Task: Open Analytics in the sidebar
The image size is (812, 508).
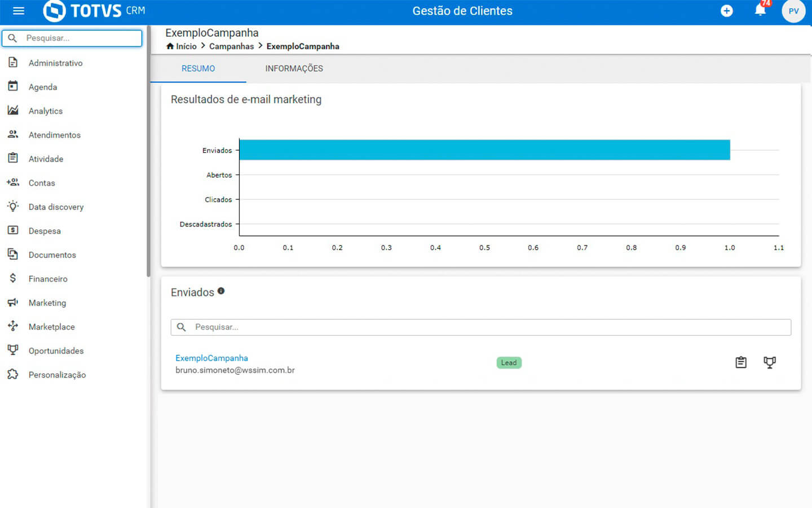Action: 46,111
